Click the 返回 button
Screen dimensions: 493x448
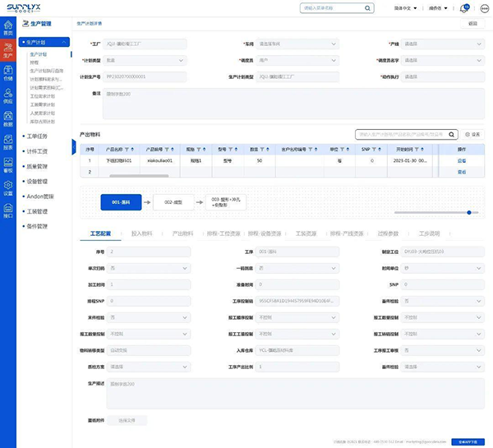click(x=472, y=24)
